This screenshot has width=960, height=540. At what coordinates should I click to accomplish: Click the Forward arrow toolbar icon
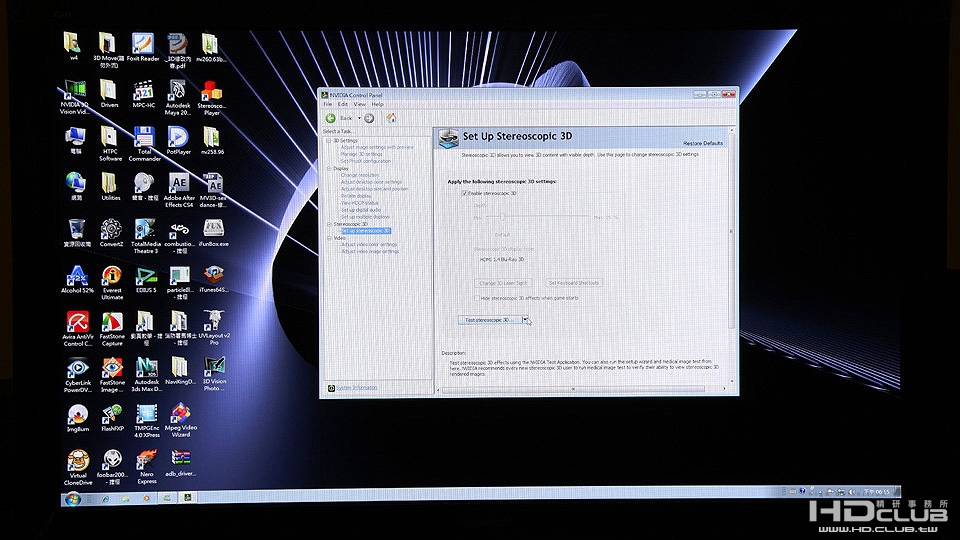click(369, 118)
